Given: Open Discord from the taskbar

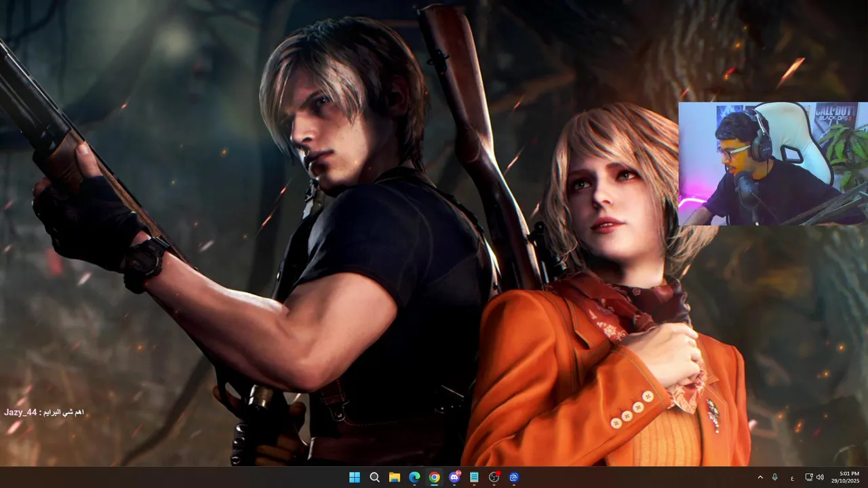Looking at the screenshot, I should (454, 477).
